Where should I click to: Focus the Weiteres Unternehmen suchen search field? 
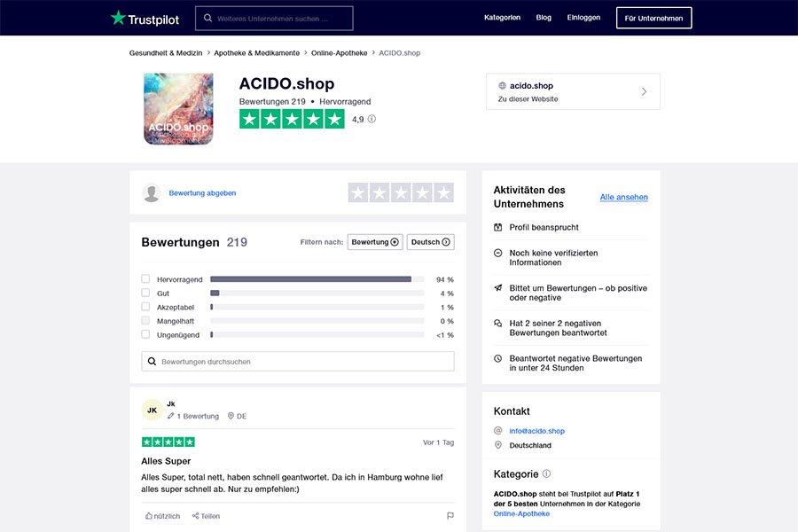pos(274,19)
